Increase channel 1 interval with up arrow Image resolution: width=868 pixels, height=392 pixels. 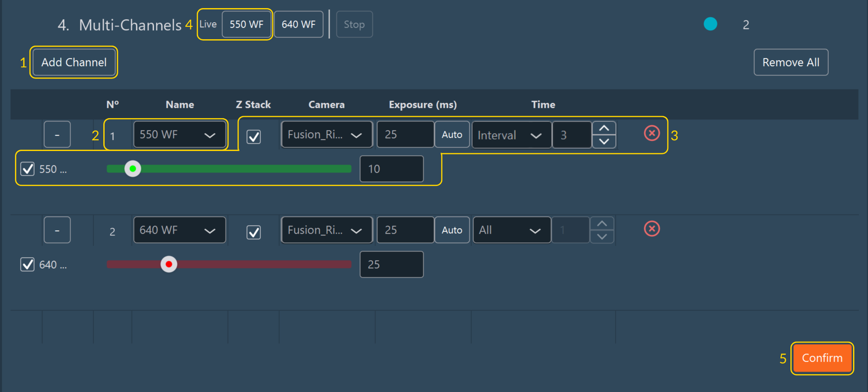604,128
